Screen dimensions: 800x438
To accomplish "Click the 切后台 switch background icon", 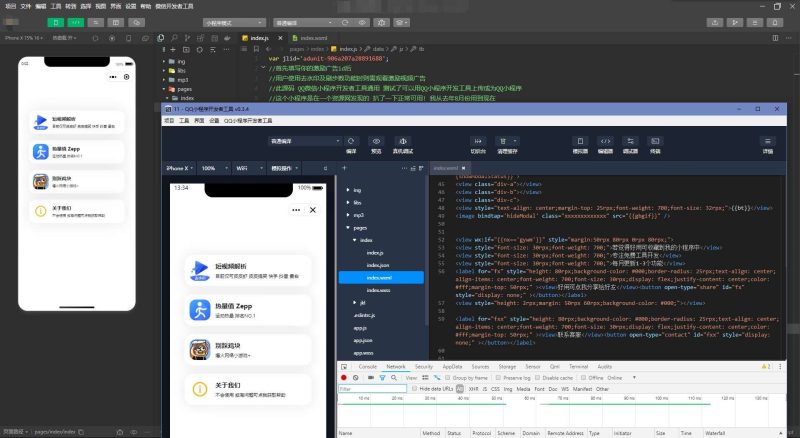I will [x=478, y=141].
